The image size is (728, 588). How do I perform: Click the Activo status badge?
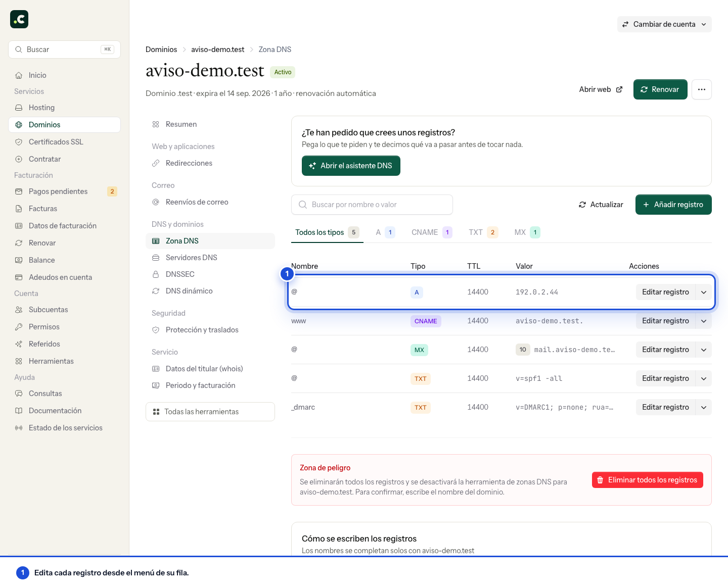(x=283, y=72)
